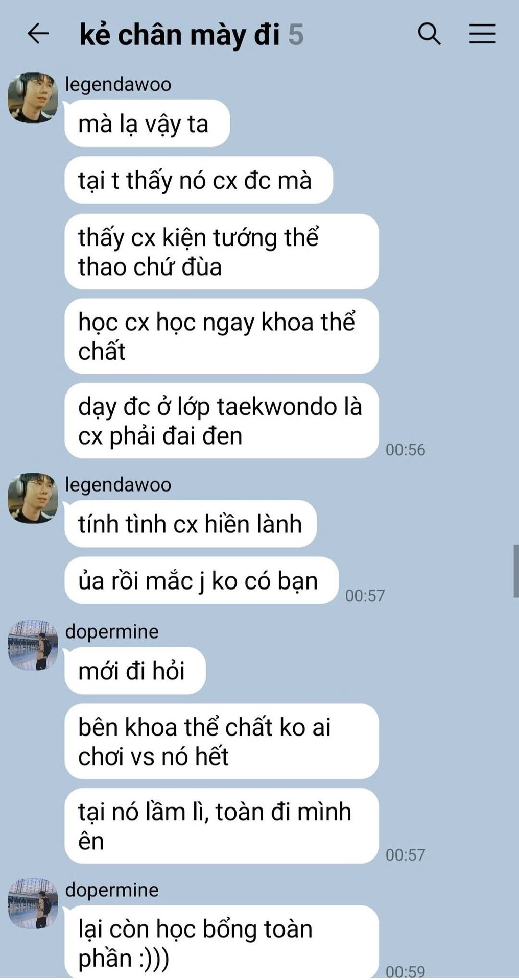519x980 pixels.
Task: Open dopermine avatar above 'mới đi hỏi'
Action: tap(33, 645)
